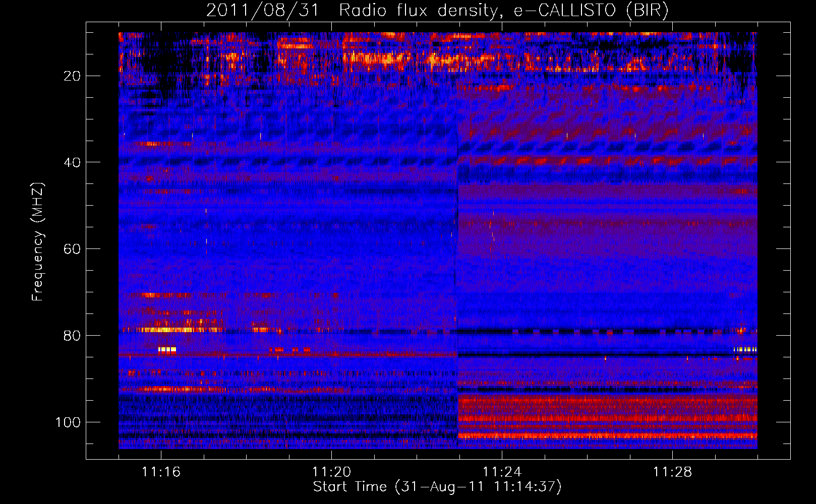Image resolution: width=816 pixels, height=504 pixels.
Task: Click the '11:28' time tick label
Action: click(673, 472)
